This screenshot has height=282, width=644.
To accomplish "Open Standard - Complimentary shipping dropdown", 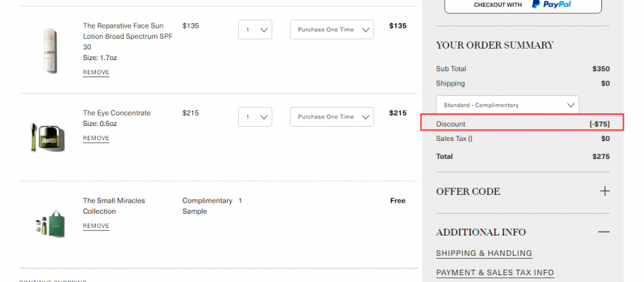I will [x=508, y=105].
